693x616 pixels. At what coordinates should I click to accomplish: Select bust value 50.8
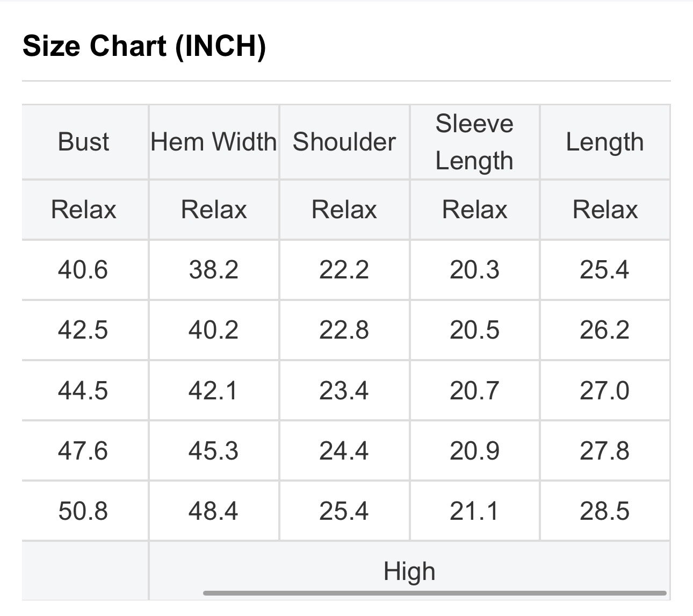tap(83, 511)
